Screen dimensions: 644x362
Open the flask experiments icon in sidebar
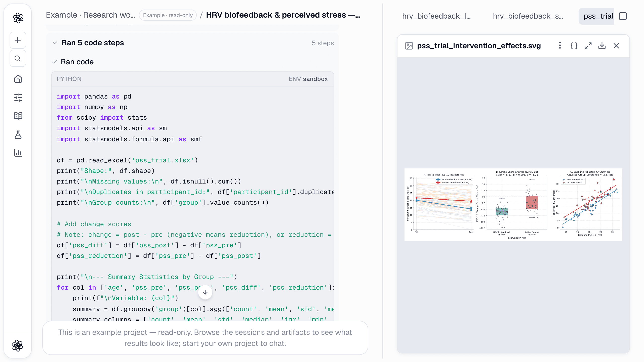18,134
